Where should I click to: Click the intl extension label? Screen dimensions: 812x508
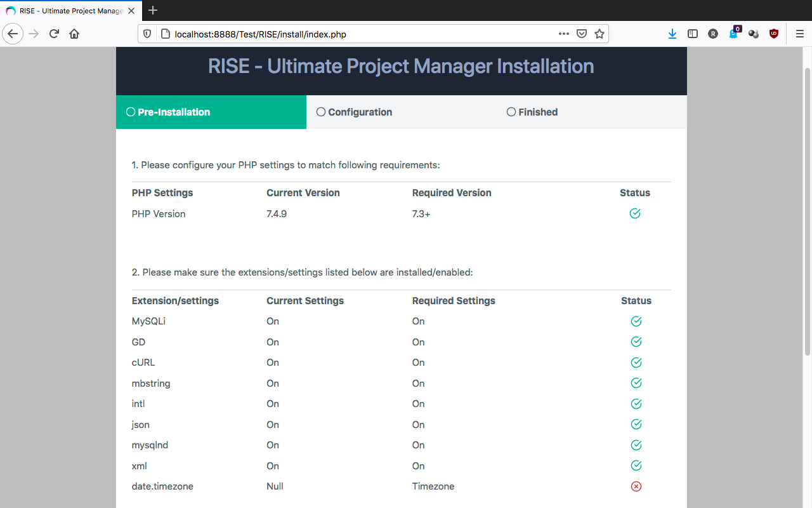pyautogui.click(x=138, y=404)
